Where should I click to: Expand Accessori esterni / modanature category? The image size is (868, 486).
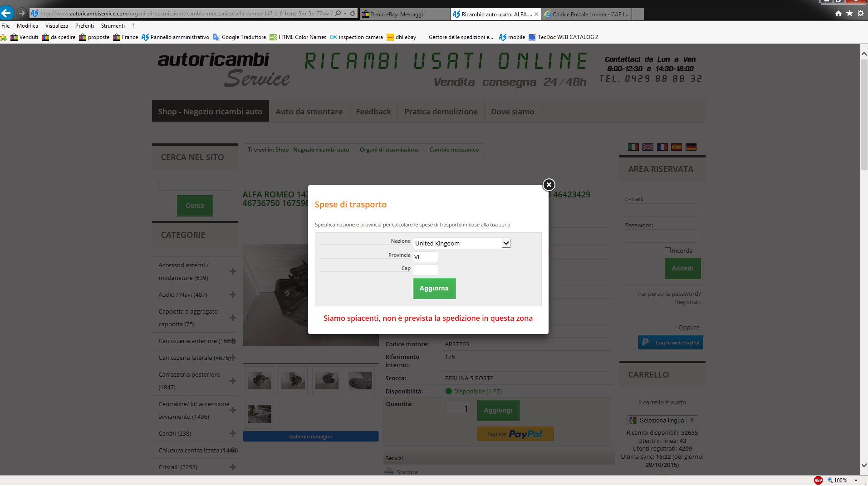coord(233,271)
